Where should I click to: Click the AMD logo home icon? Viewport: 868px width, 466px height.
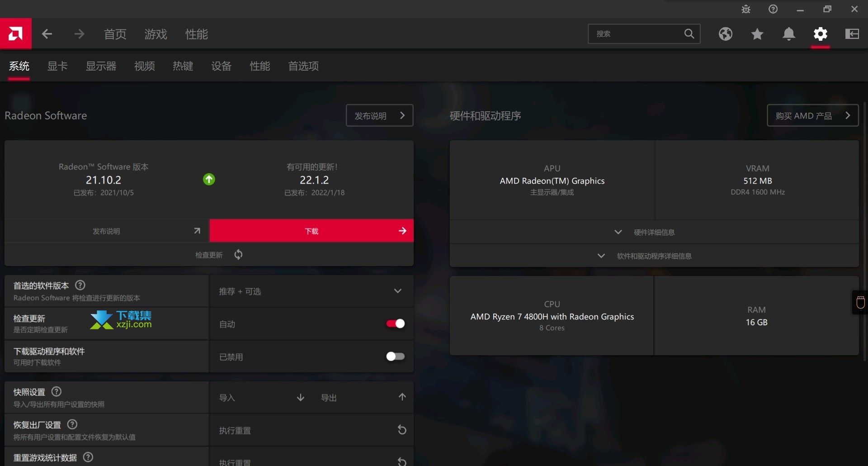pyautogui.click(x=16, y=33)
